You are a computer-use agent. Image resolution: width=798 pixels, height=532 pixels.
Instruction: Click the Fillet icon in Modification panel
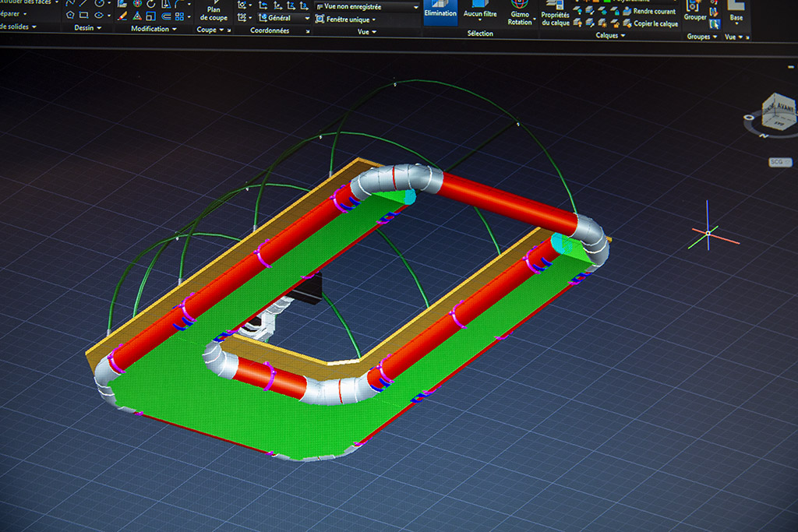[x=178, y=4]
